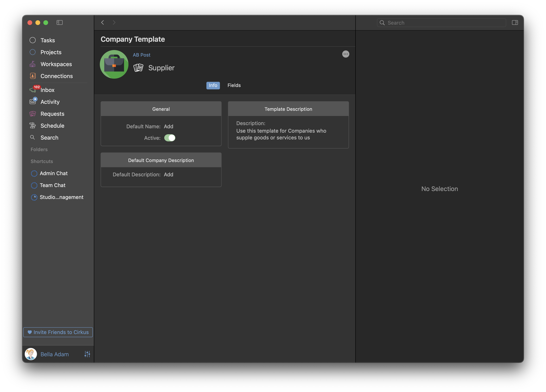Select the Info tab
This screenshot has width=546, height=392.
(x=213, y=85)
